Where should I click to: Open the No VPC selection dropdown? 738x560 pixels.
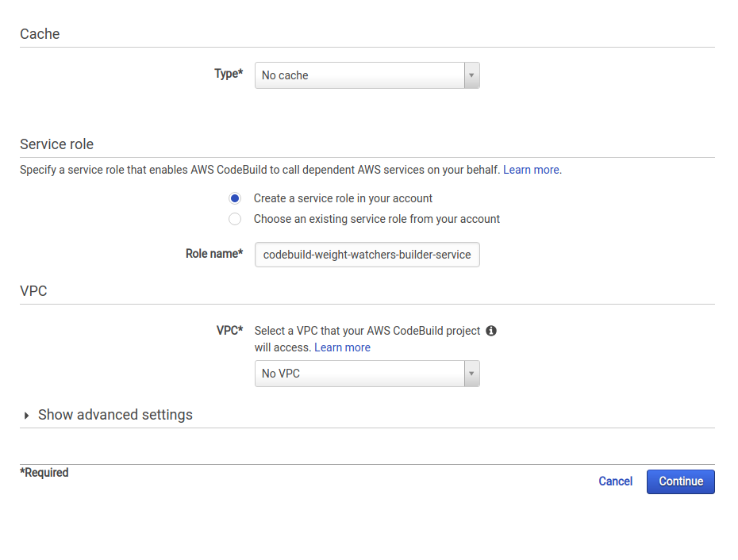[367, 374]
